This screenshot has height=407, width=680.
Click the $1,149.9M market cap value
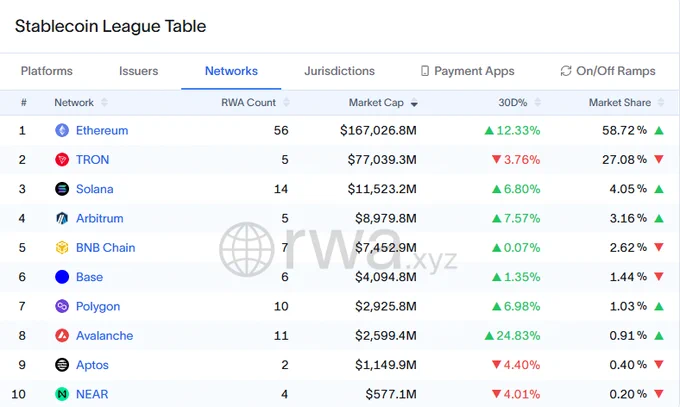click(x=386, y=365)
